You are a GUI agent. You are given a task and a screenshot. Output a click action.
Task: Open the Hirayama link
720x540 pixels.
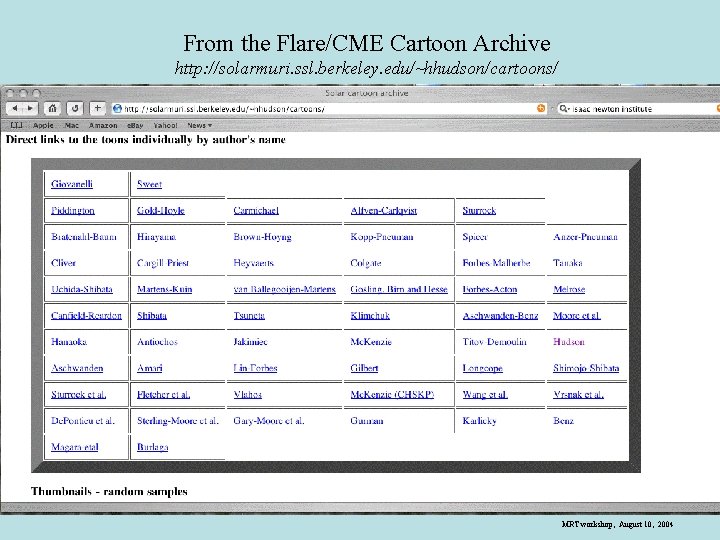pos(157,237)
